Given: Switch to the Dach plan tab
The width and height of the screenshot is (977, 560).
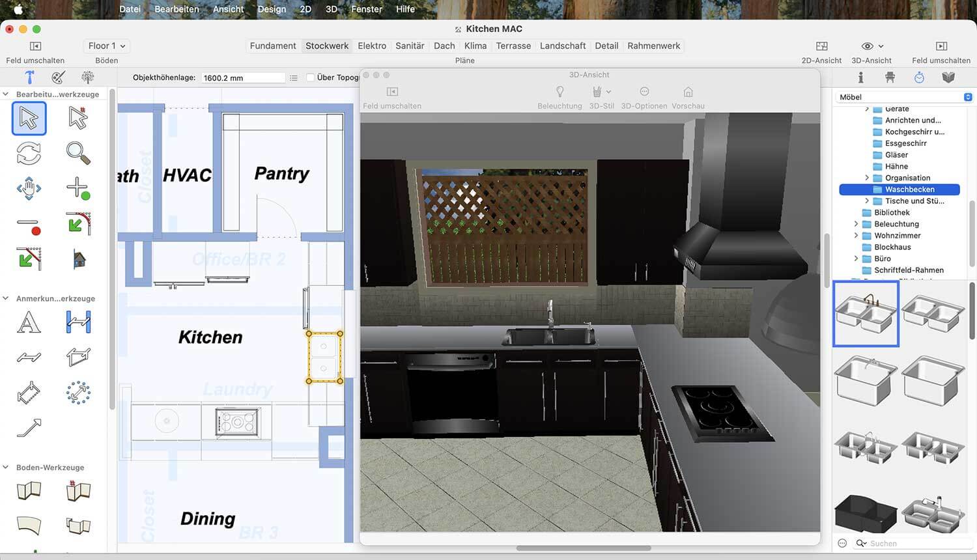Looking at the screenshot, I should [444, 46].
